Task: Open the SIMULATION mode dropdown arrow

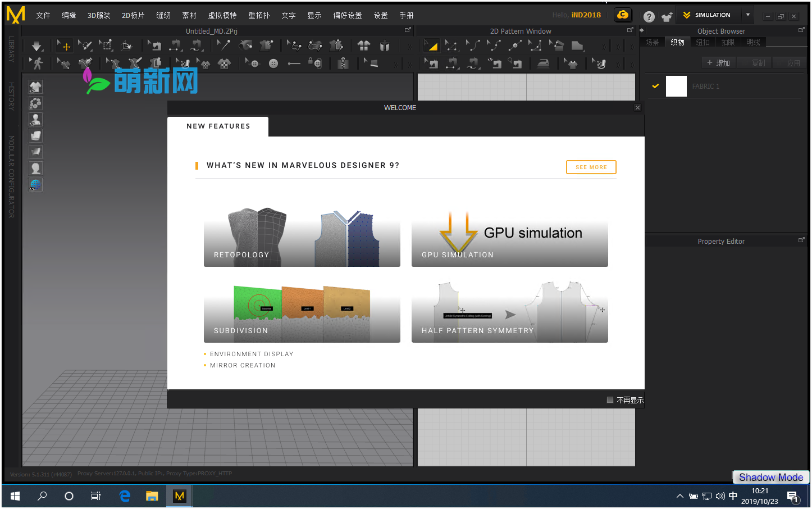Action: pyautogui.click(x=748, y=15)
